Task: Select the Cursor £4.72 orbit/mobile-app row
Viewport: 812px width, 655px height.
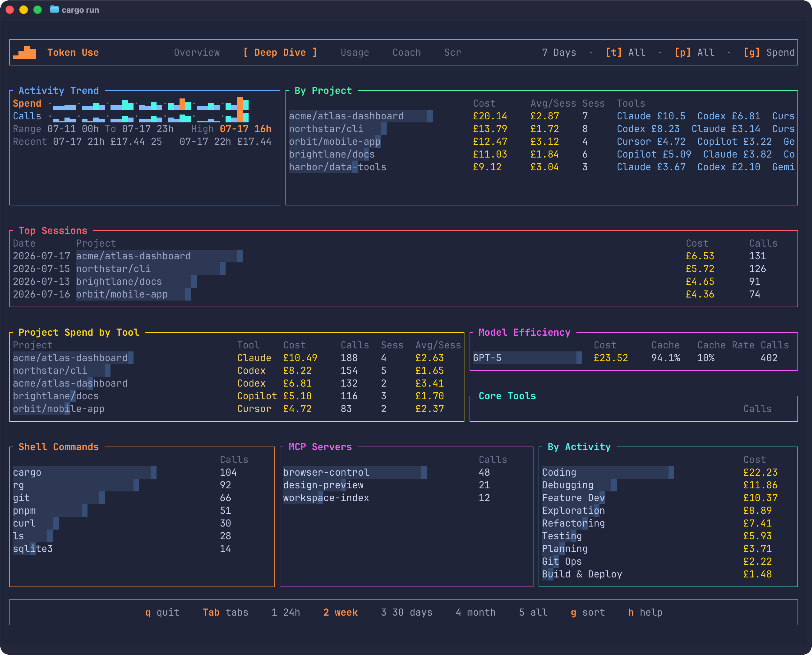Action: coord(237,409)
